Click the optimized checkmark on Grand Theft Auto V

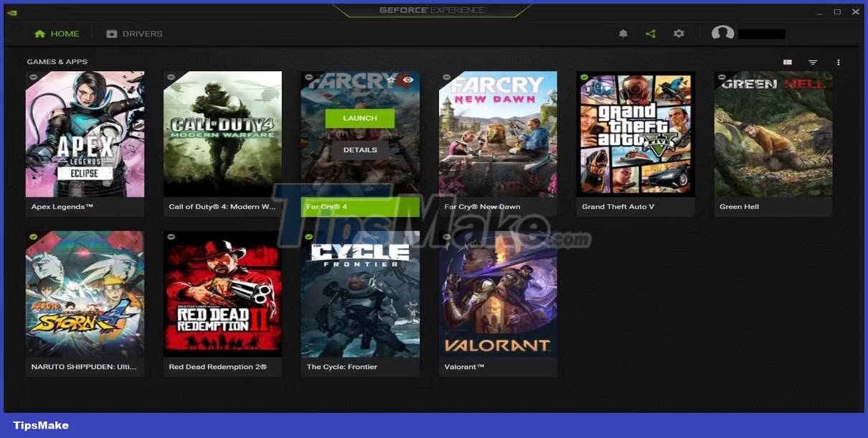(583, 77)
